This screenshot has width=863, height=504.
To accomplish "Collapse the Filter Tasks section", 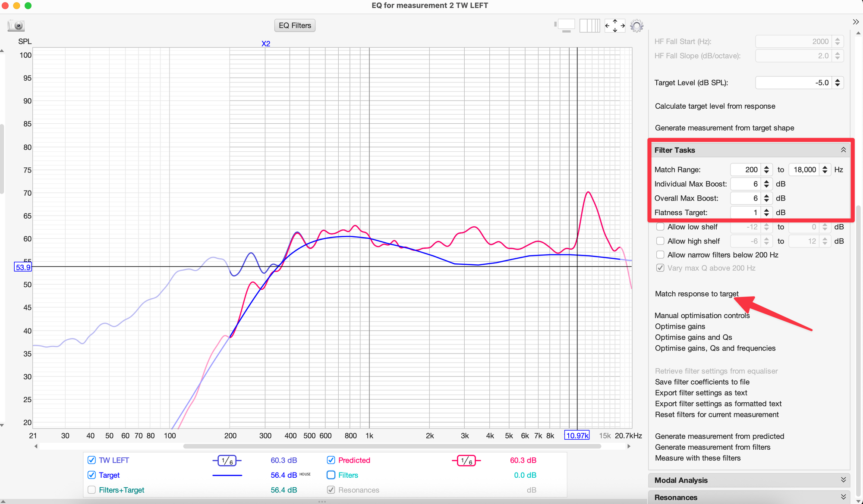I will [x=843, y=150].
